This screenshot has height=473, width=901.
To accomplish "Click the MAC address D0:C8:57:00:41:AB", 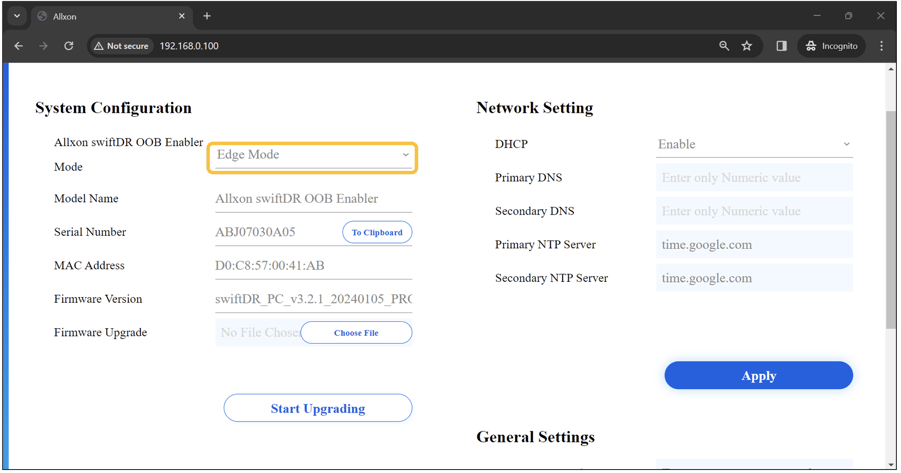I will click(269, 266).
